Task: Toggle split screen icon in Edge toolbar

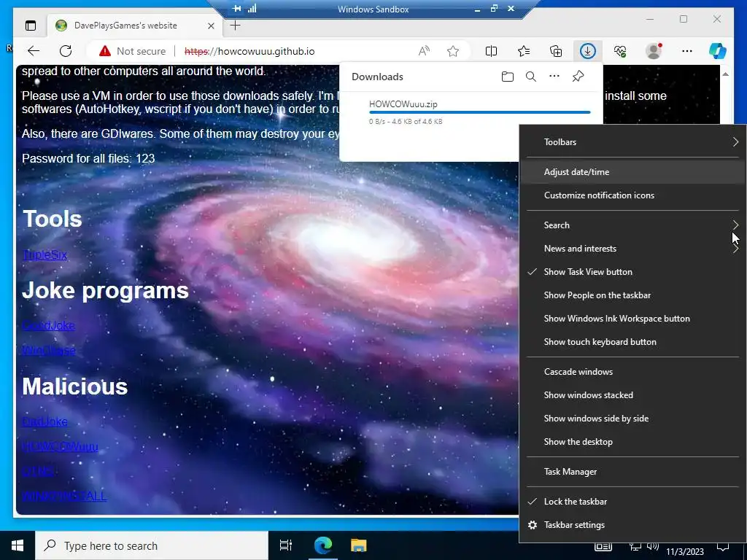Action: 491,51
